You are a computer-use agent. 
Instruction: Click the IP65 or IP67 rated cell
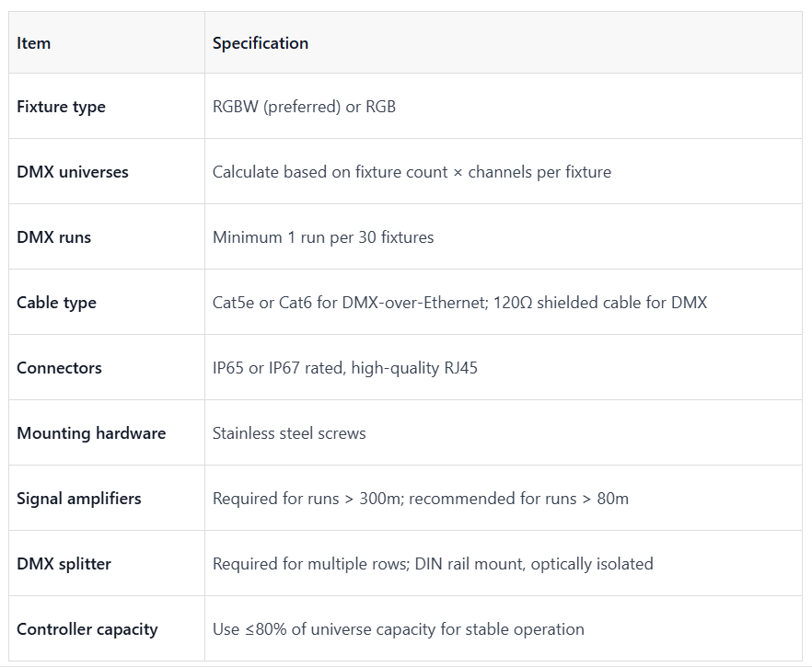pyautogui.click(x=345, y=368)
